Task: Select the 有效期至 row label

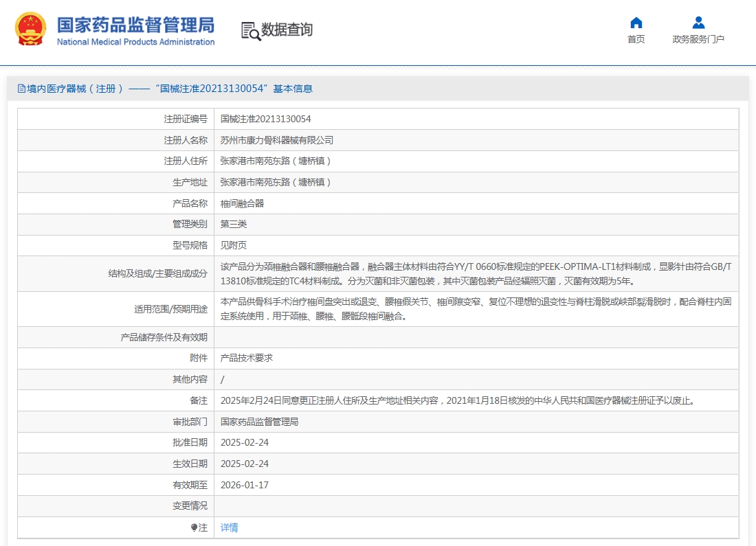Action: [190, 485]
